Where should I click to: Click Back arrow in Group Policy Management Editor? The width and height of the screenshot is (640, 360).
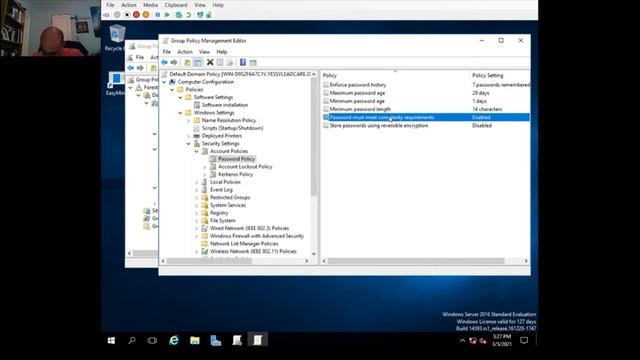pos(164,62)
